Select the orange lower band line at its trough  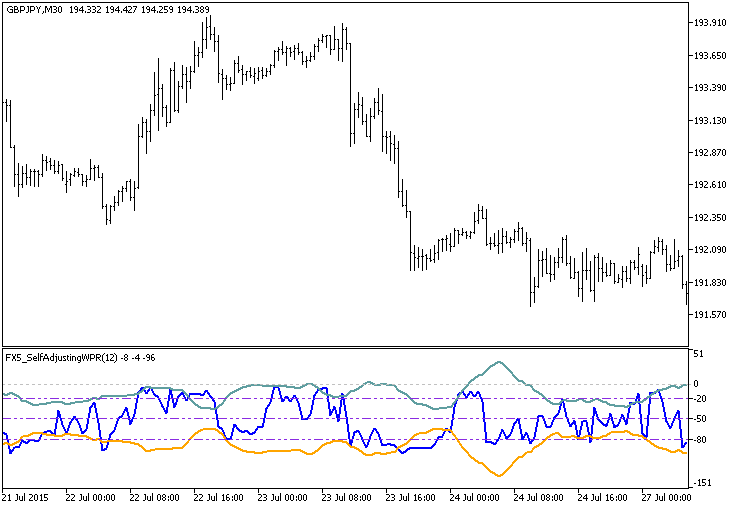point(496,475)
